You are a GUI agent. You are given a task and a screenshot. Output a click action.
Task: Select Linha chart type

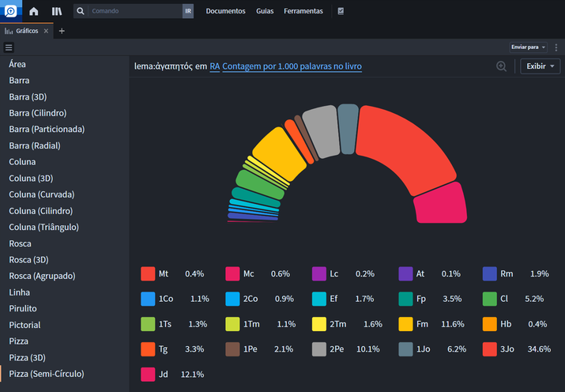tap(20, 292)
